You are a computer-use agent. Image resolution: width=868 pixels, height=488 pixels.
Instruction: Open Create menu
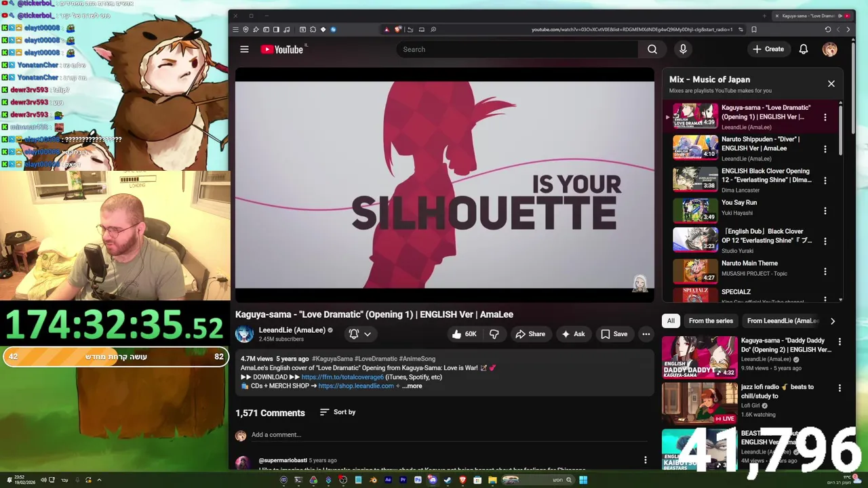tap(768, 49)
